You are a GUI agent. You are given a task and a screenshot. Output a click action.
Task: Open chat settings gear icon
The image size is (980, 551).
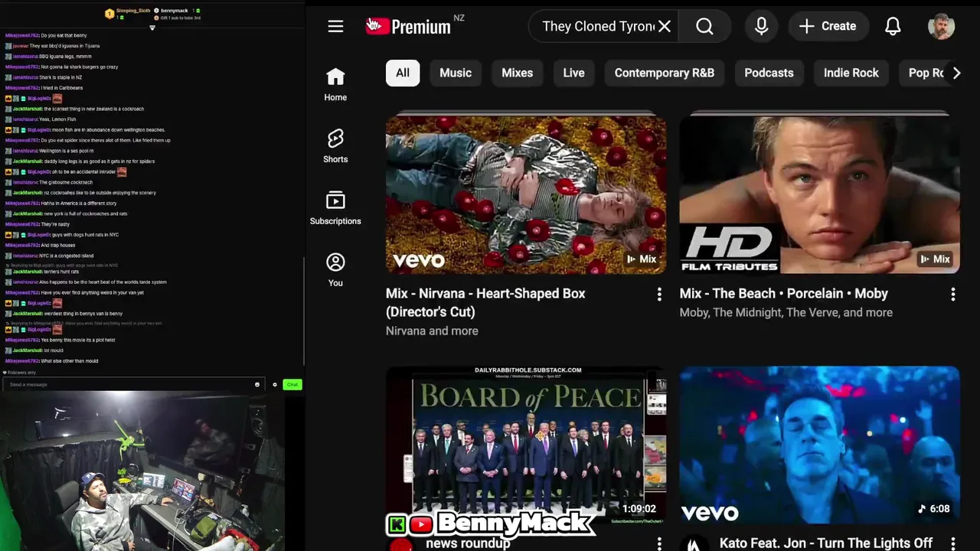[275, 384]
